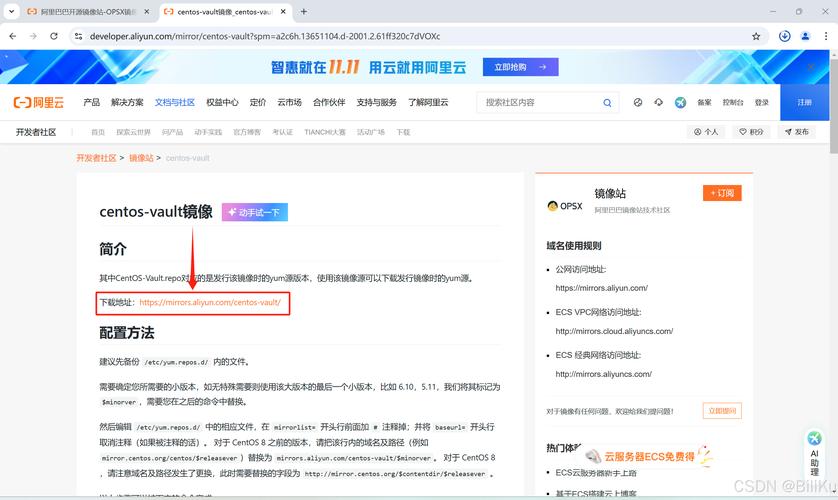Click the blue 注册 button

805,102
